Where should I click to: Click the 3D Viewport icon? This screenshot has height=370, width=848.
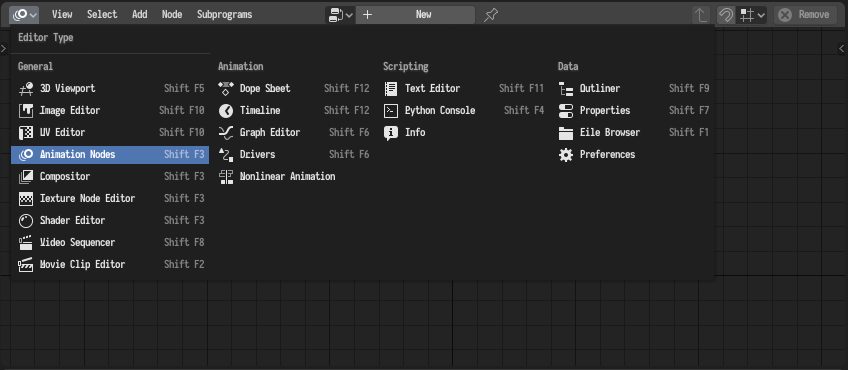26,89
